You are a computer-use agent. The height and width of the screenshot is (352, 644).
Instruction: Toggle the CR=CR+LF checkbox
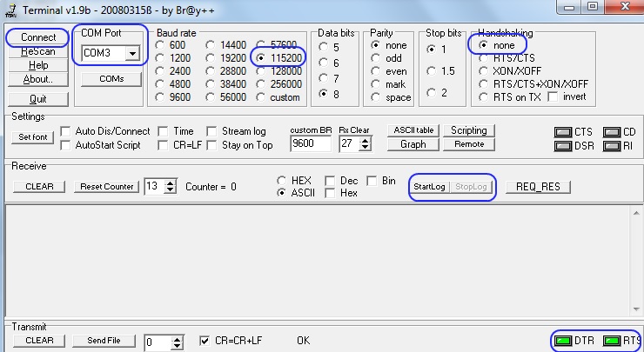[x=205, y=341]
